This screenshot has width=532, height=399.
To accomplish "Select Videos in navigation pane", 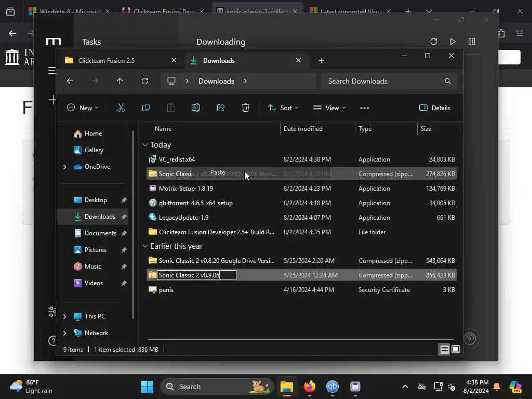I will click(94, 283).
